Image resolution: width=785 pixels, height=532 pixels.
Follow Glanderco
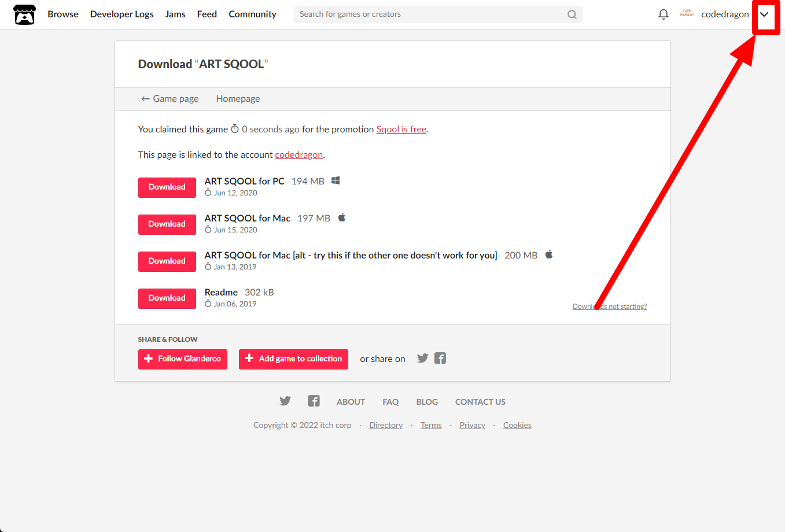[x=183, y=359]
